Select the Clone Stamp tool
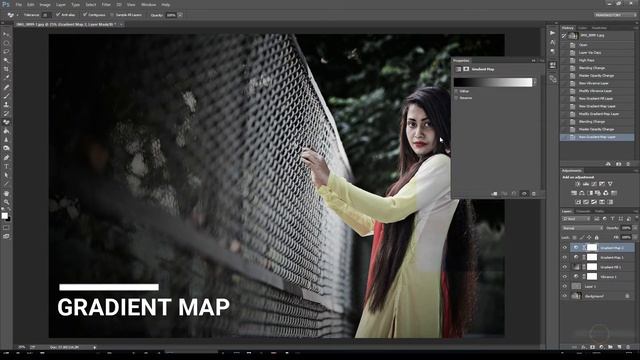 [x=6, y=104]
